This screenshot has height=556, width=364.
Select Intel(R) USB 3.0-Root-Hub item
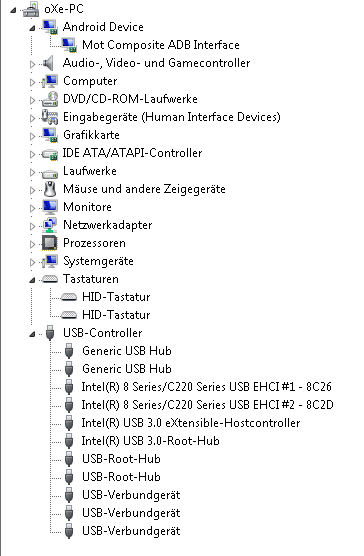150,441
